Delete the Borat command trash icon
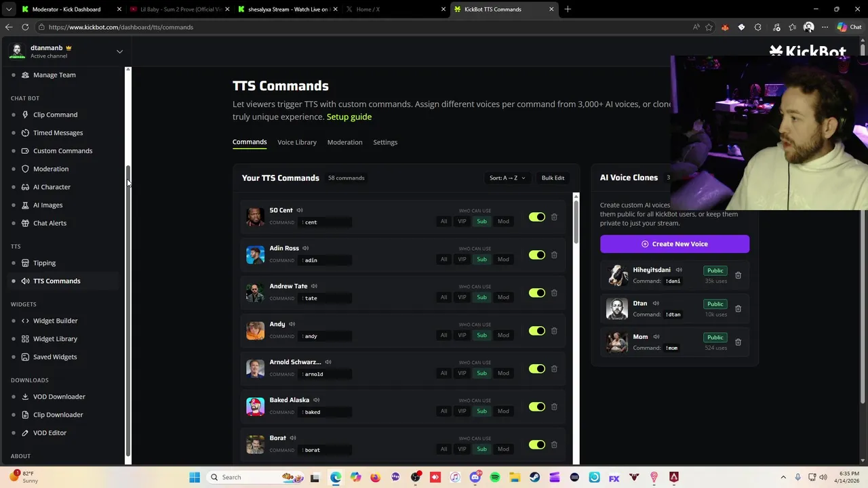Viewport: 868px width, 488px height. [554, 445]
